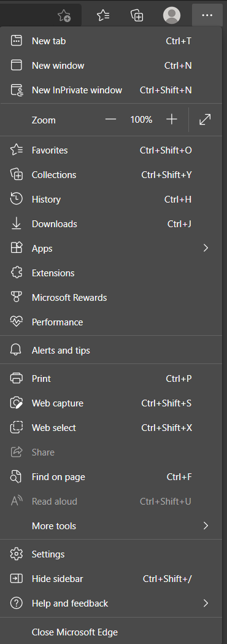Image resolution: width=227 pixels, height=644 pixels.
Task: Click the Performance heartbeat icon
Action: [17, 322]
